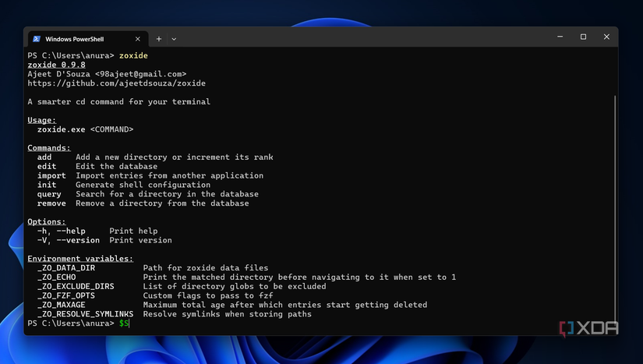Click the 'Options:' heading
Screen dimensions: 643x364
[x=46, y=222]
